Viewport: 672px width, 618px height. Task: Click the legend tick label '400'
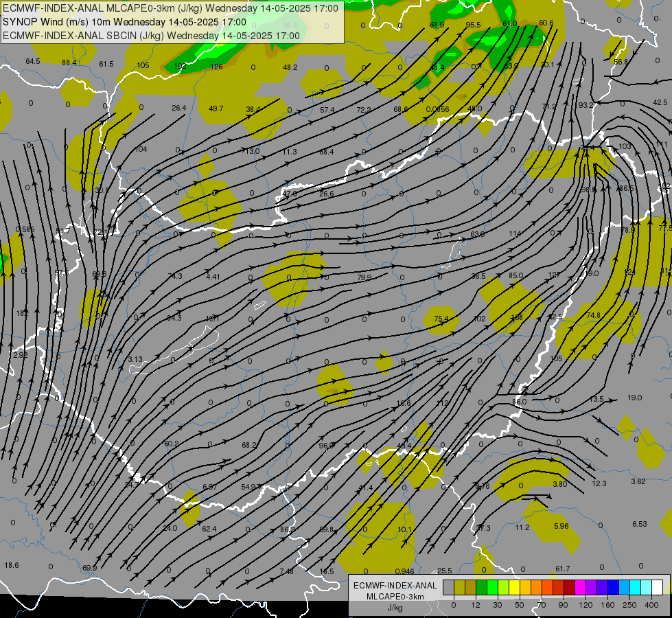pyautogui.click(x=651, y=605)
